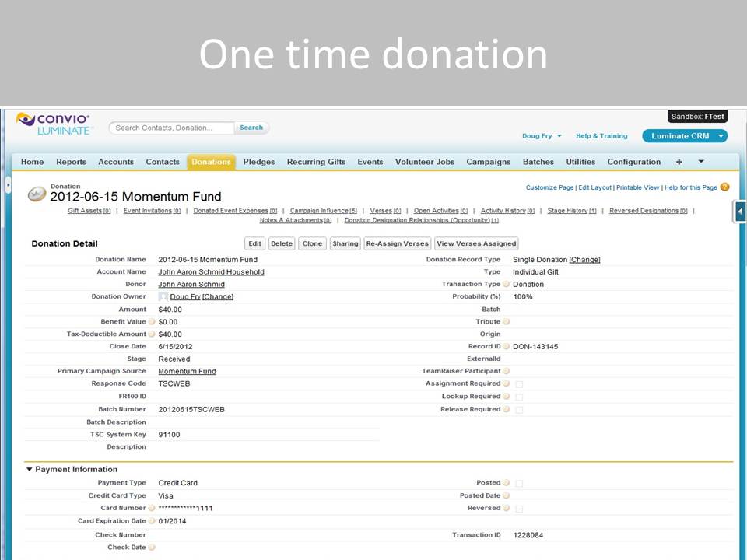Viewport: 747px width, 560px height.
Task: Click into the Search Contacts field
Action: pos(171,128)
